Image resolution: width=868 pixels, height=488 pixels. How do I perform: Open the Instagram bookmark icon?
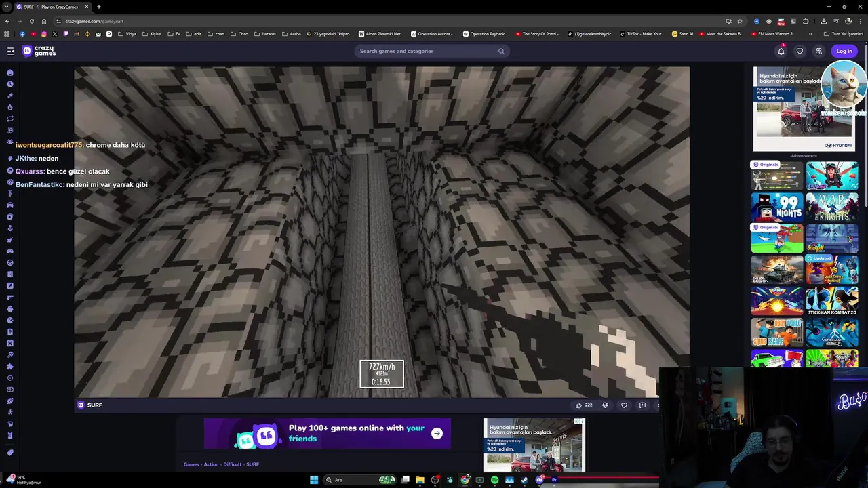(44, 34)
